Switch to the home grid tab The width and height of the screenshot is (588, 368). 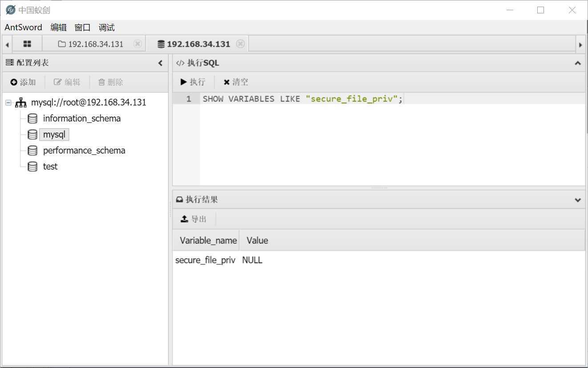point(27,44)
